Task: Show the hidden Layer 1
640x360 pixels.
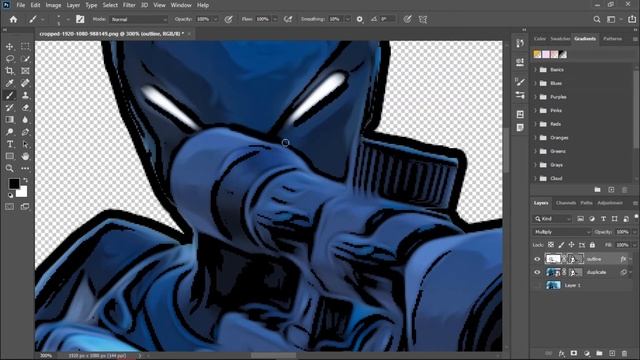Action: tap(537, 285)
